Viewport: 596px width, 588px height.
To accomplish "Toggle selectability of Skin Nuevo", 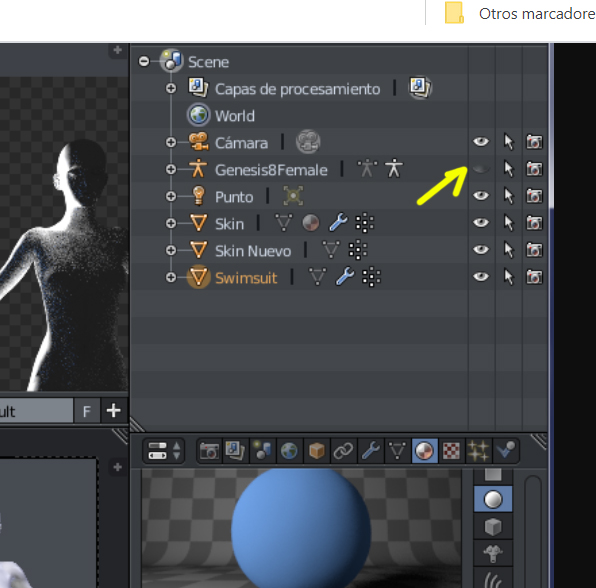I will (509, 250).
